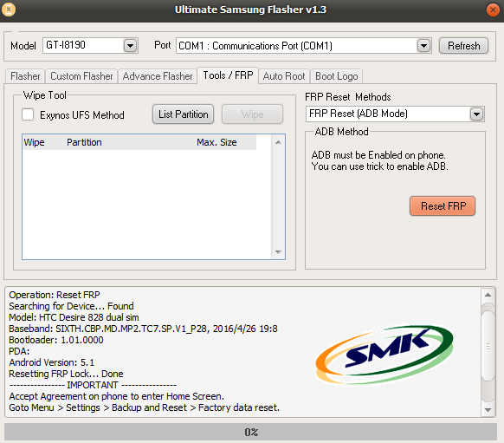Click the 'Searching for Device... Found' log line
Image resolution: width=504 pixels, height=443 pixels.
click(71, 306)
